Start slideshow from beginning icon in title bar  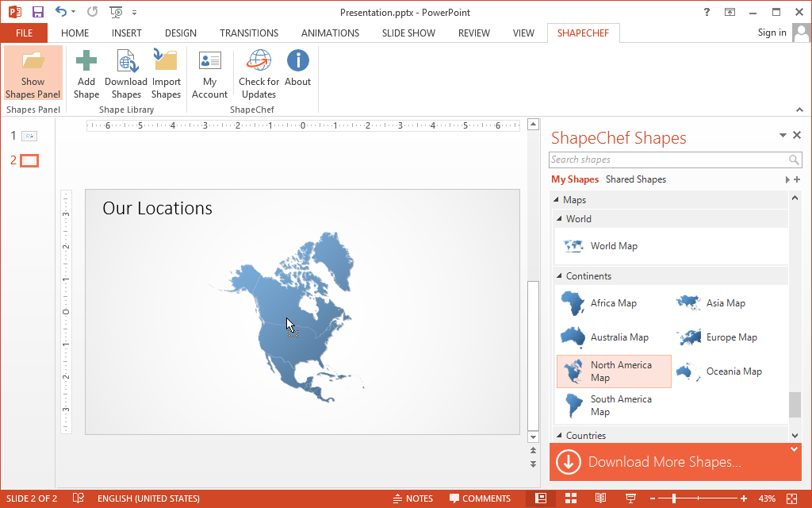pyautogui.click(x=116, y=12)
